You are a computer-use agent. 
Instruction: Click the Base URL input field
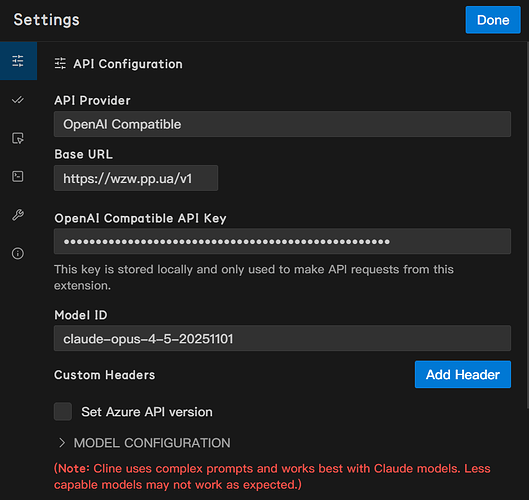click(x=136, y=178)
